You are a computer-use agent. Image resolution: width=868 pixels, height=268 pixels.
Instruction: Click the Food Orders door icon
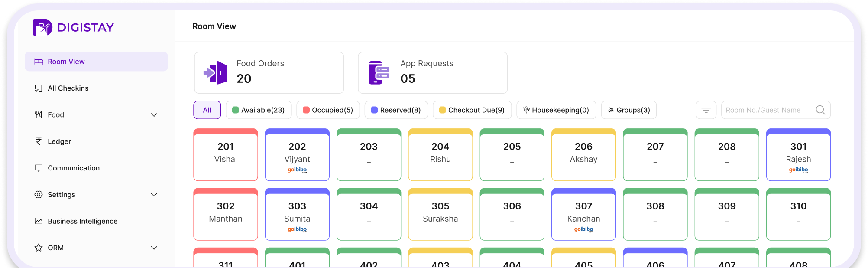216,73
